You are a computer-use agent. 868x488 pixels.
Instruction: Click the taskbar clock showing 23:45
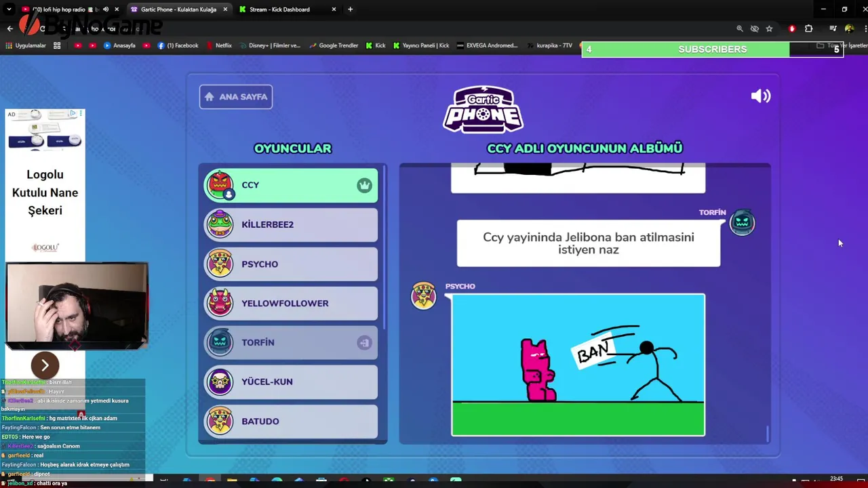coord(836,479)
